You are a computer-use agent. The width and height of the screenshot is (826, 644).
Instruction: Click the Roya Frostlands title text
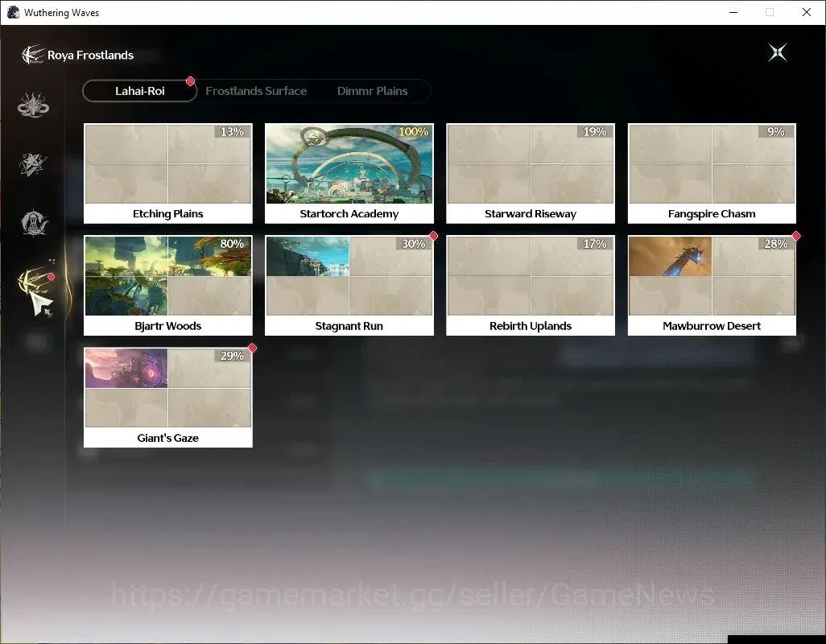point(91,56)
